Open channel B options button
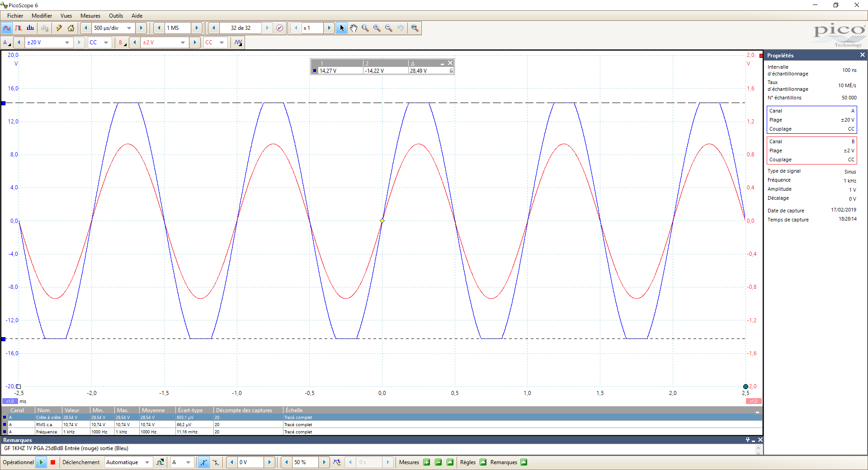The height and width of the screenshot is (470, 868). pyautogui.click(x=122, y=42)
